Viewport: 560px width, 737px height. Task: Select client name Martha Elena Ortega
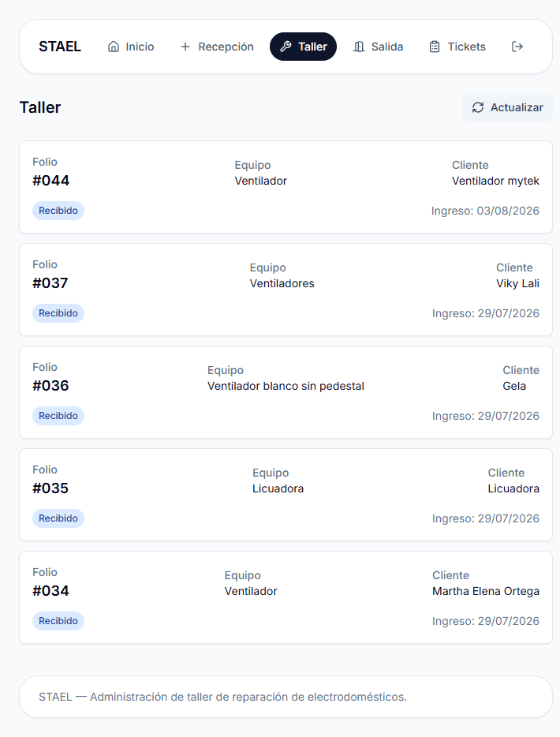pyautogui.click(x=486, y=591)
